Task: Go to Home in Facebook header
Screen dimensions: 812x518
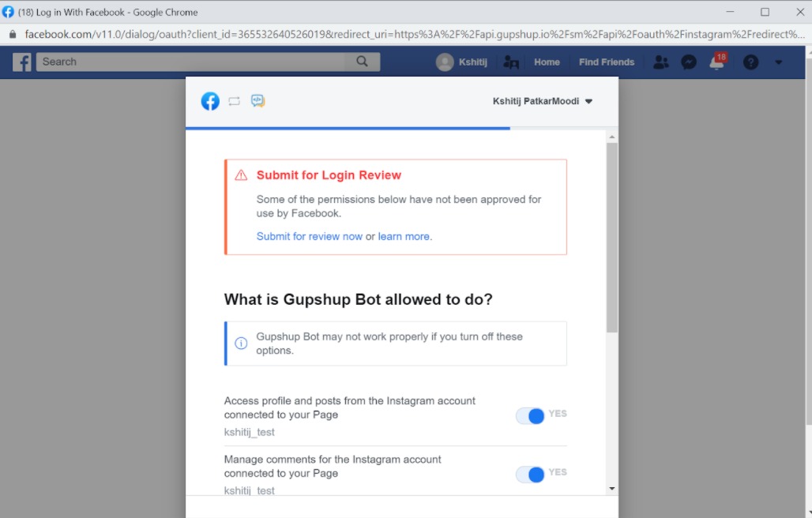Action: (547, 62)
